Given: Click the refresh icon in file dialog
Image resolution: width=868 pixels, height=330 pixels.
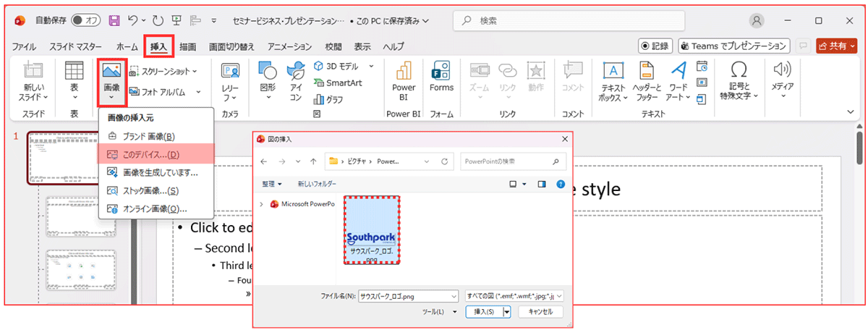Looking at the screenshot, I should pos(445,161).
